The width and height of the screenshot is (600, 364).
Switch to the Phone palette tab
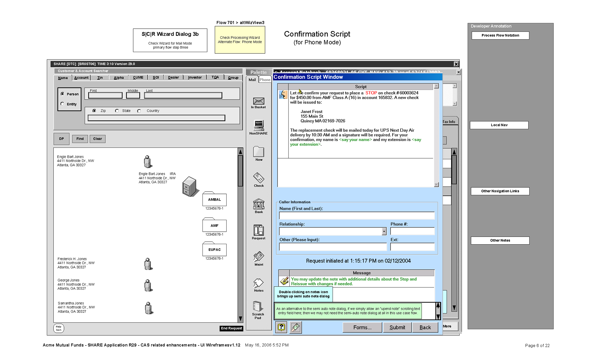(x=265, y=80)
